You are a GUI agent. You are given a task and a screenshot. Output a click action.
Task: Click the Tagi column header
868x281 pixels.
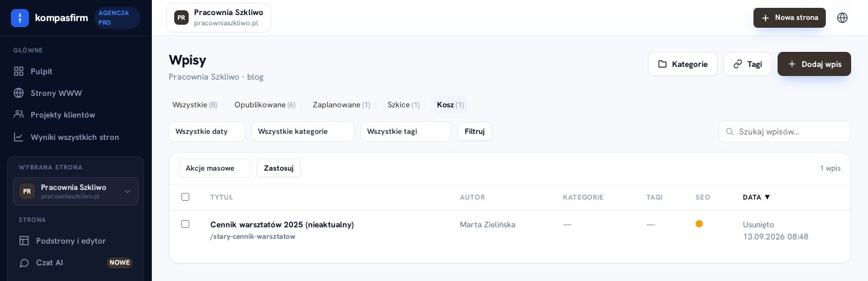(x=655, y=197)
